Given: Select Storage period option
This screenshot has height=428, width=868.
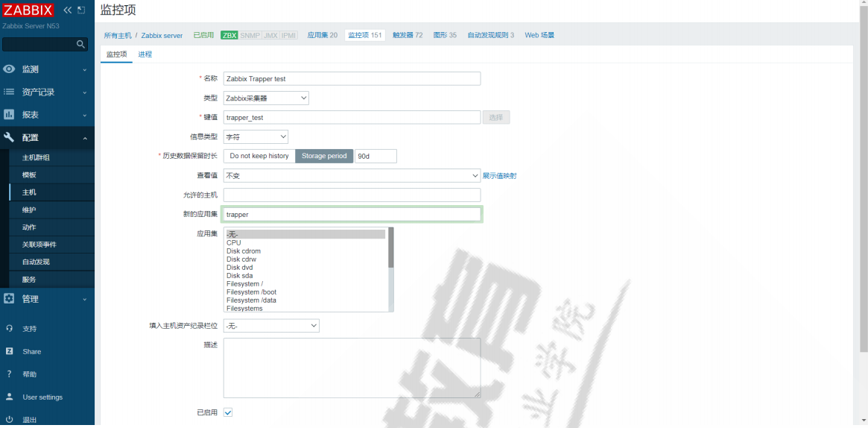Looking at the screenshot, I should 324,156.
